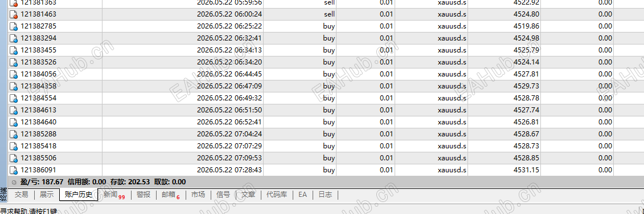Image resolution: width=644 pixels, height=214 pixels.
Task: Click price 4526.81
Action: coord(526,122)
